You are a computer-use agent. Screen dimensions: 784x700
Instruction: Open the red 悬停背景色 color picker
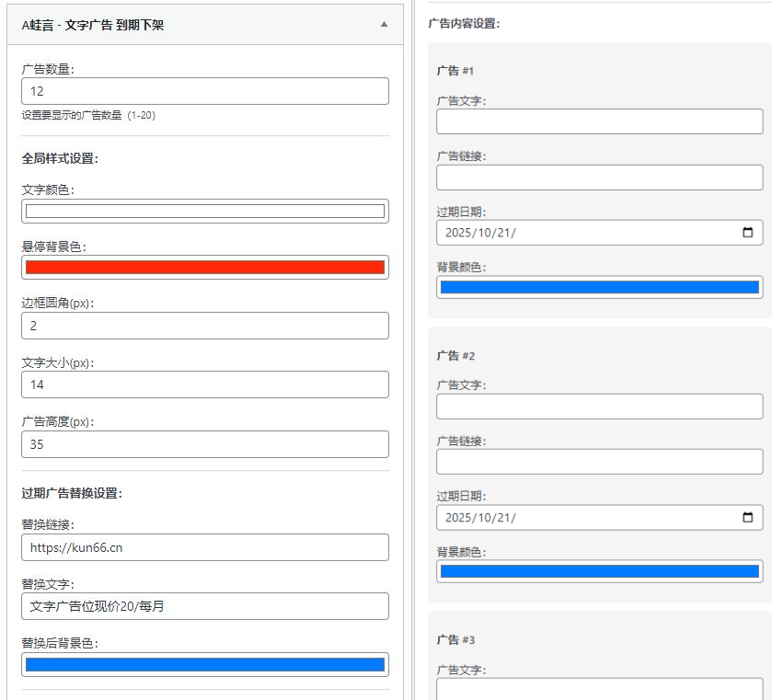tap(204, 268)
